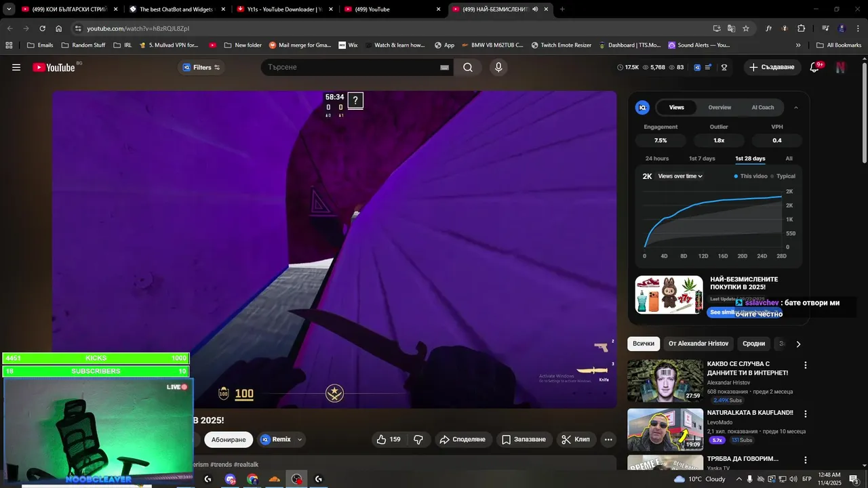
Task: Go to the YouTube home logo
Action: coord(54,67)
